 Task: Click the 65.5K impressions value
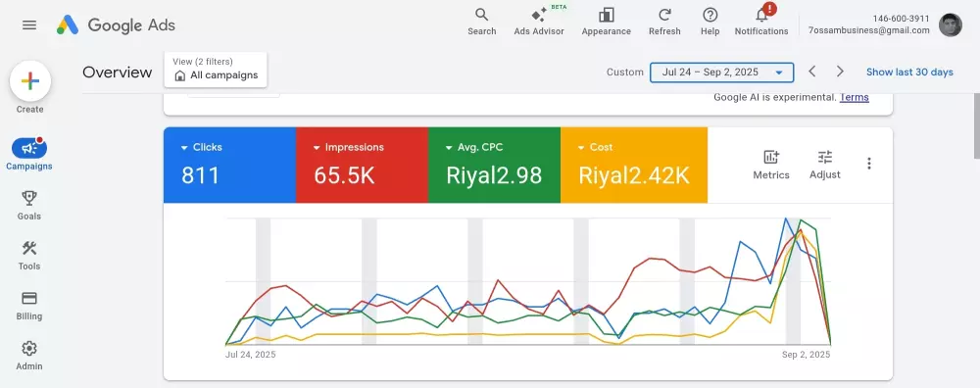point(344,175)
